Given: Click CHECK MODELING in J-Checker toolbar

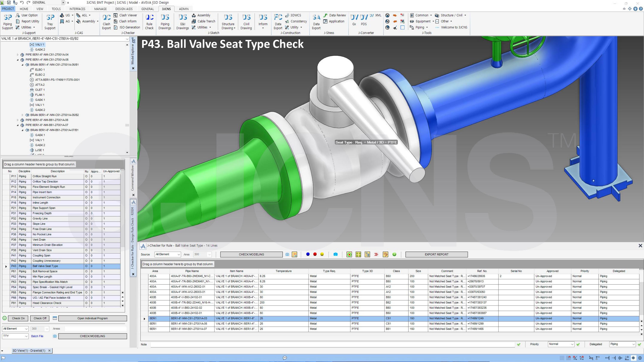Looking at the screenshot, I should 251,254.
